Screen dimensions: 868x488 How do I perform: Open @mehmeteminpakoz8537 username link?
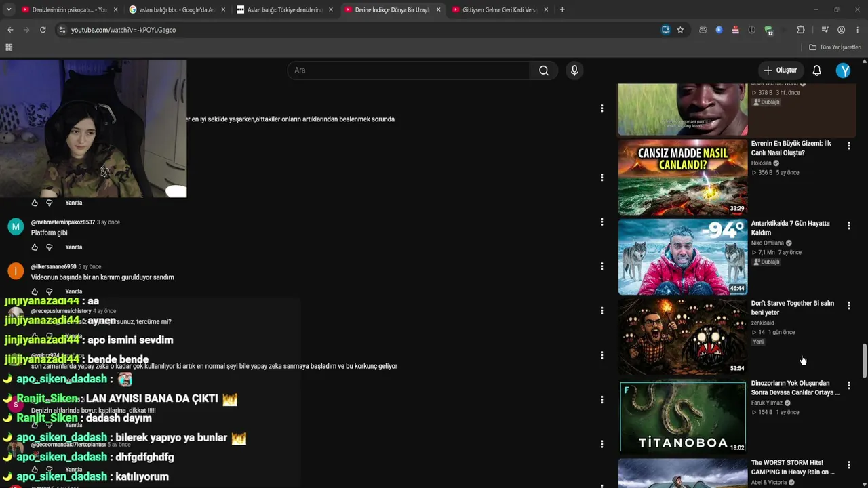(x=63, y=222)
